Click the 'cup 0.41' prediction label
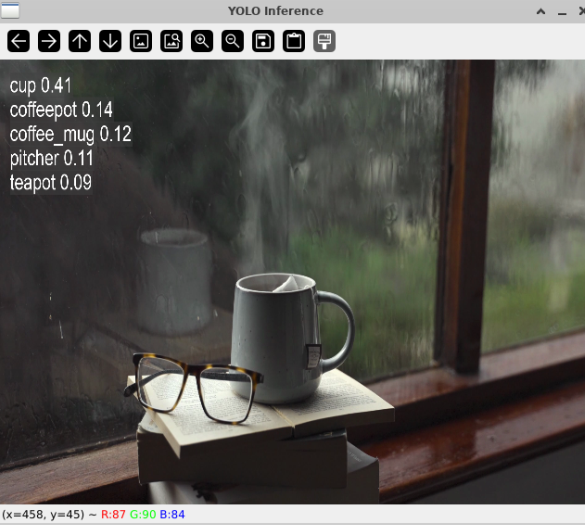 coord(40,85)
